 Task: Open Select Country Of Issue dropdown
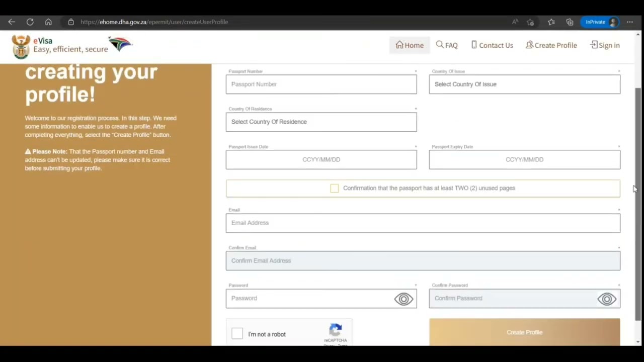[x=525, y=84]
